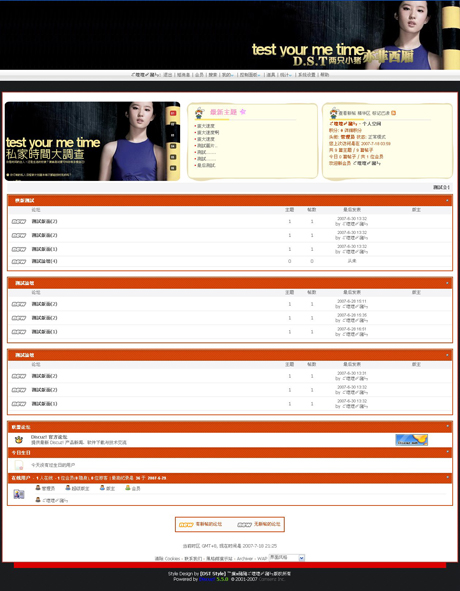This screenshot has width=460, height=591.
Task: Open 短消息 messages in the top navigation
Action: pos(183,75)
